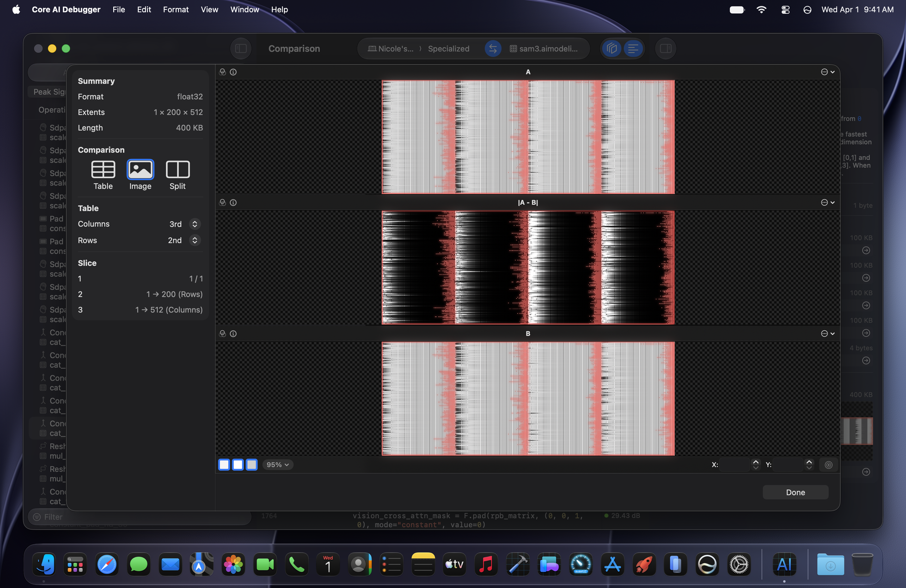
Task: Click the swap A/B comparison arrows icon
Action: (x=493, y=48)
